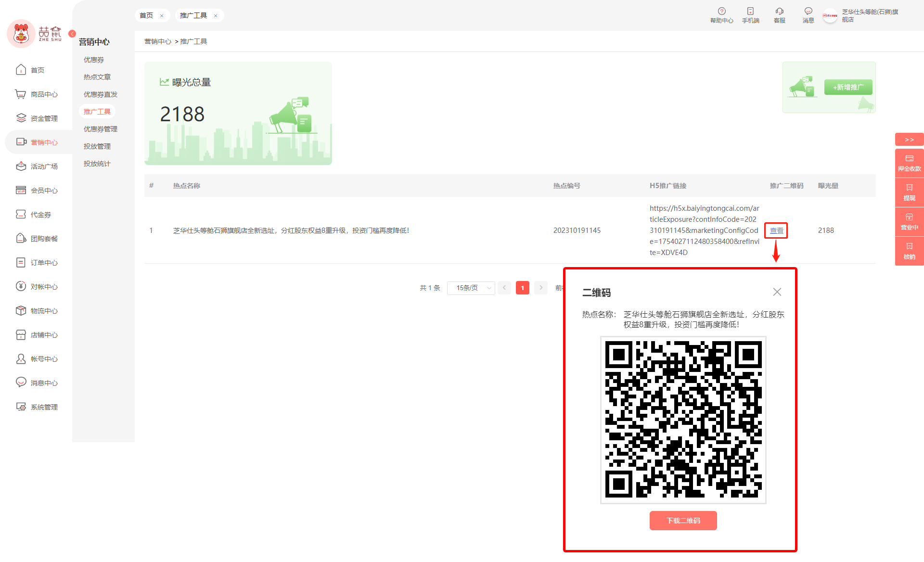Go to previous page arrow

click(504, 288)
